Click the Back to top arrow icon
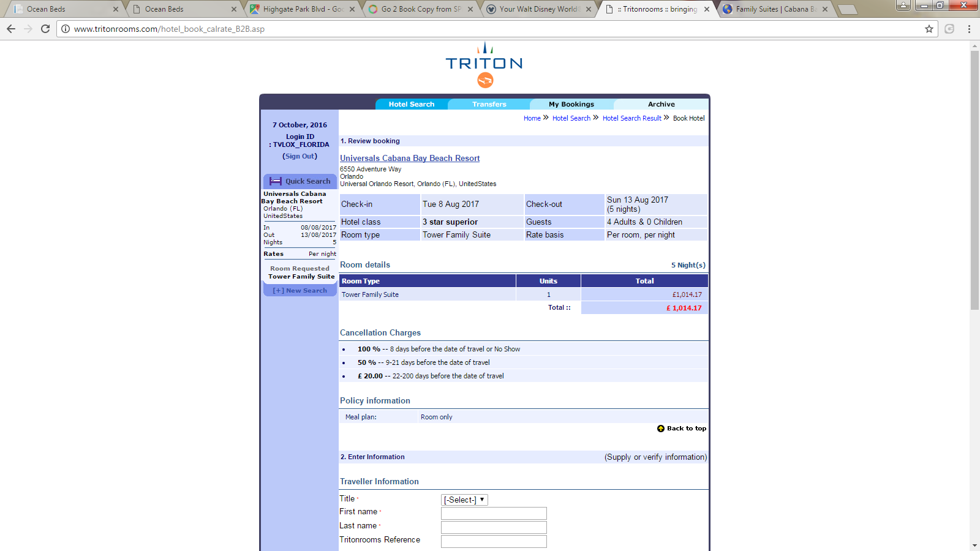The height and width of the screenshot is (551, 980). pos(661,429)
